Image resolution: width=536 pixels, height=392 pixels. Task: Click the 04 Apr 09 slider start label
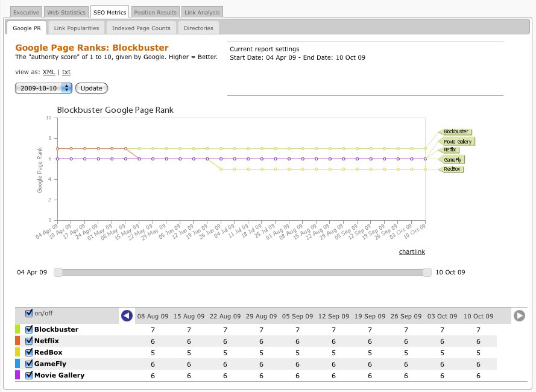pyautogui.click(x=32, y=272)
